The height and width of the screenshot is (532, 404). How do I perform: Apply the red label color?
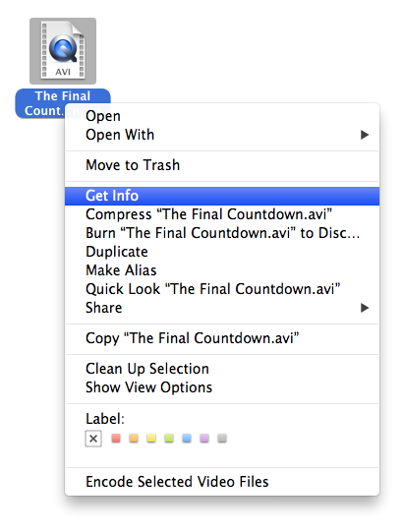pos(116,439)
